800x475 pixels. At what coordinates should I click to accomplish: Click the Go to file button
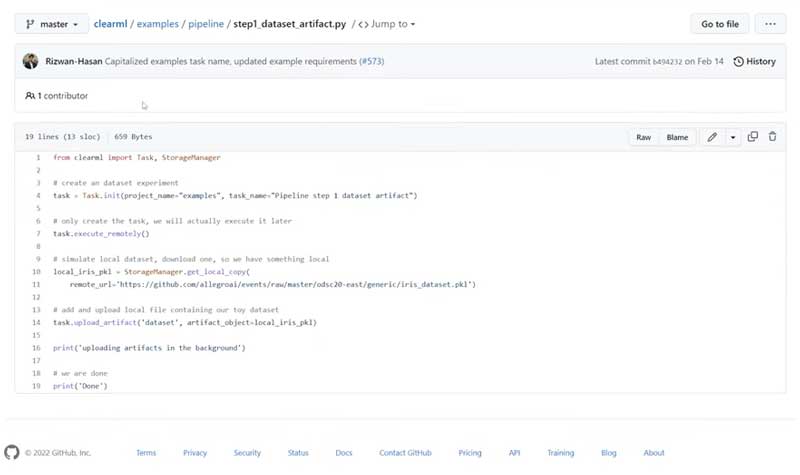click(719, 24)
